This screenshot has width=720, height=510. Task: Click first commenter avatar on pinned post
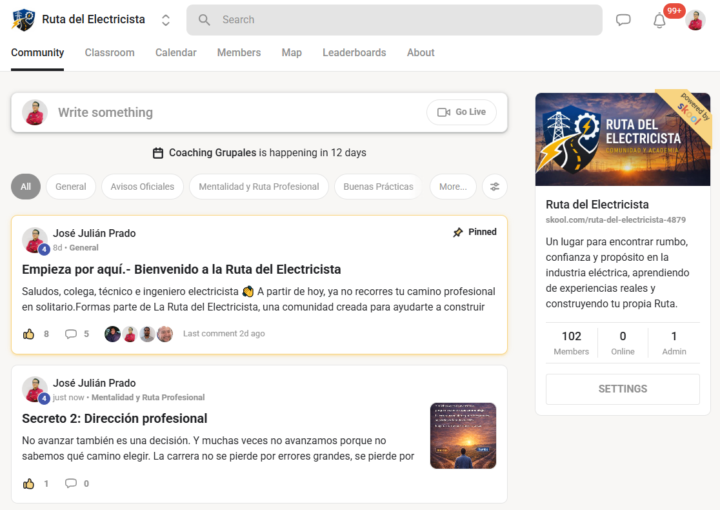click(112, 334)
